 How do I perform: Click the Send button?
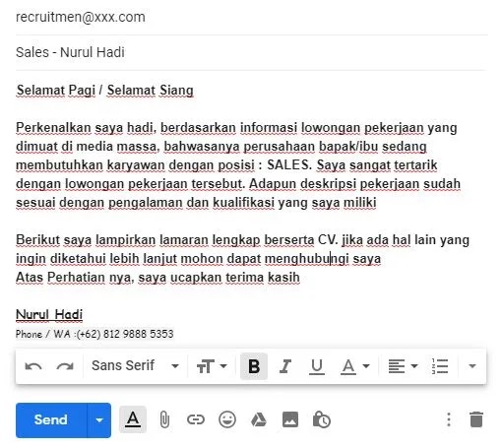click(51, 420)
